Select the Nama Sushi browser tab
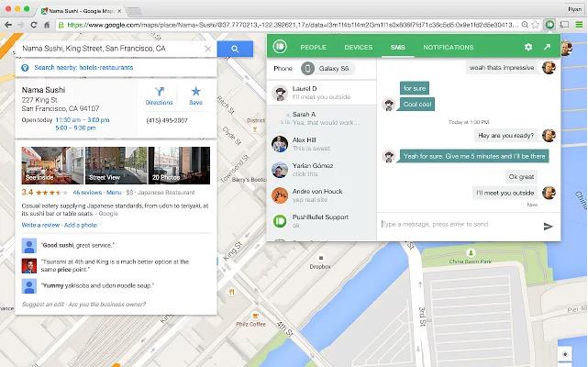 click(x=81, y=11)
